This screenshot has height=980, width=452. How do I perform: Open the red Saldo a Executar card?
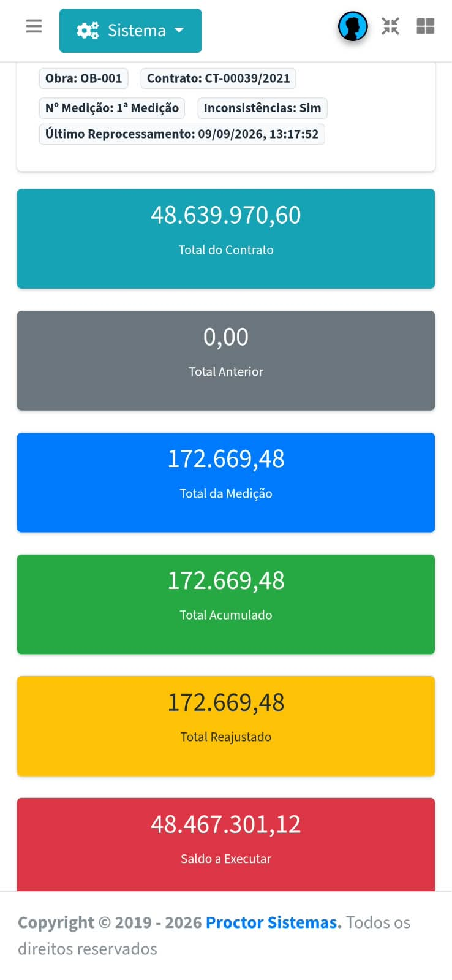click(x=226, y=845)
